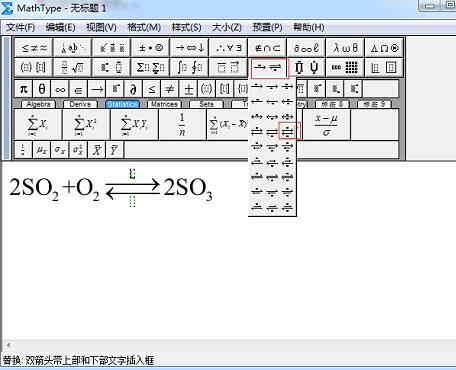Open the embellishments palette
456x370 pixels.
pos(112,48)
